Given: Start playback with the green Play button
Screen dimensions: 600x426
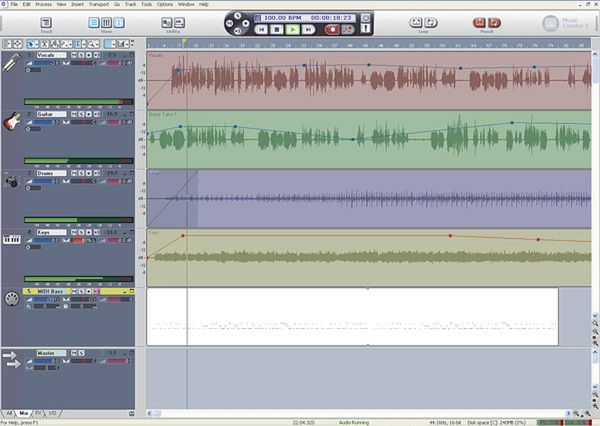Looking at the screenshot, I should (x=293, y=29).
